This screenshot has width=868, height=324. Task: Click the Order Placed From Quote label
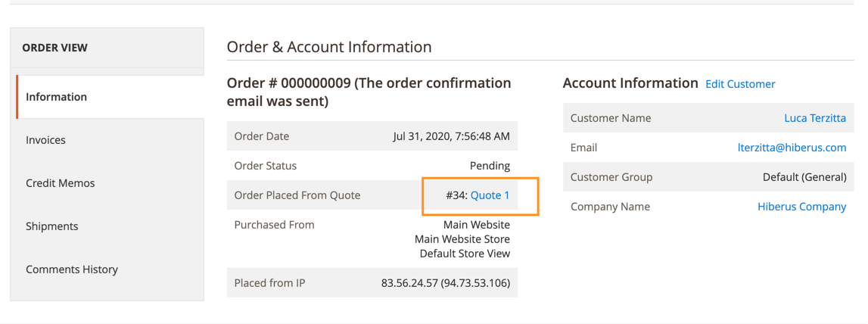297,195
